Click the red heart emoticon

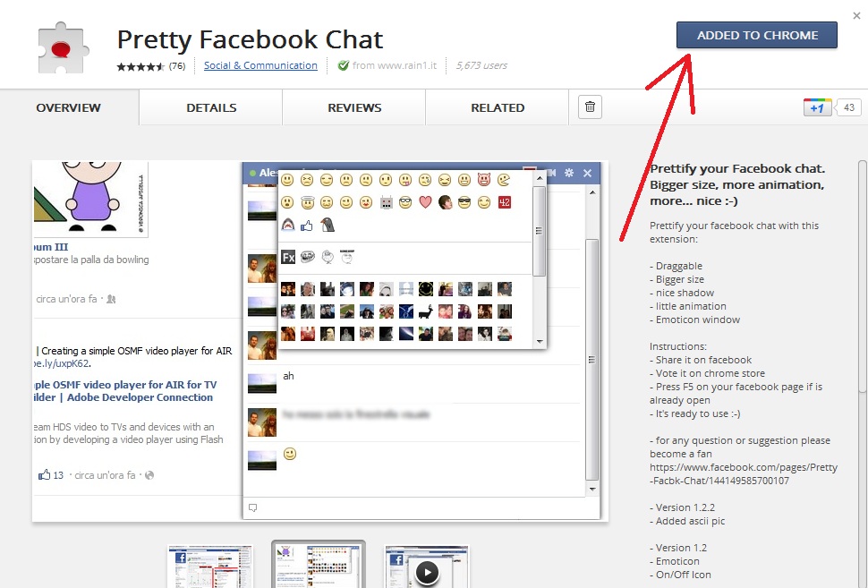[425, 202]
